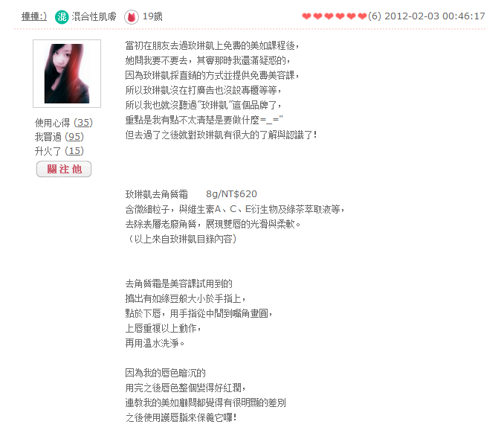The image size is (504, 436).
Task: Select the fourth heart rating icon
Action: (340, 16)
